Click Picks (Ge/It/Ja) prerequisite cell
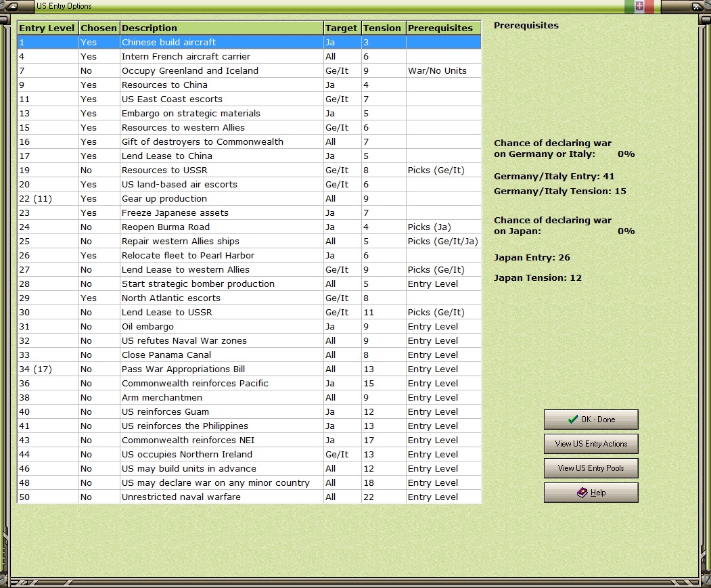This screenshot has height=588, width=711. pos(444,242)
